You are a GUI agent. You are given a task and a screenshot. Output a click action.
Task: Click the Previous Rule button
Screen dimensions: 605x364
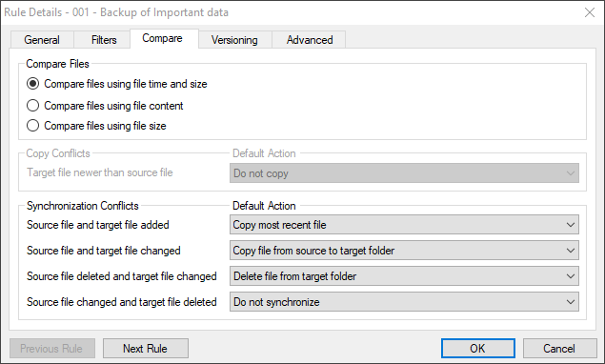[52, 349]
